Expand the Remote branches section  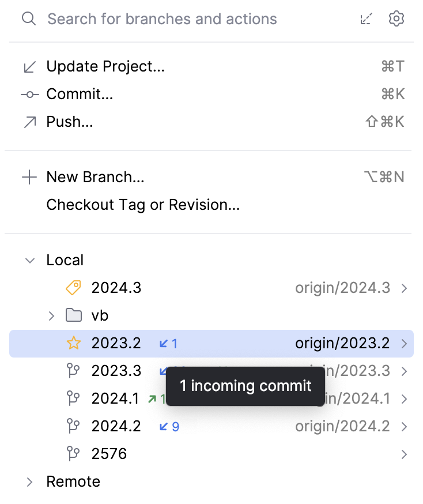tap(29, 482)
